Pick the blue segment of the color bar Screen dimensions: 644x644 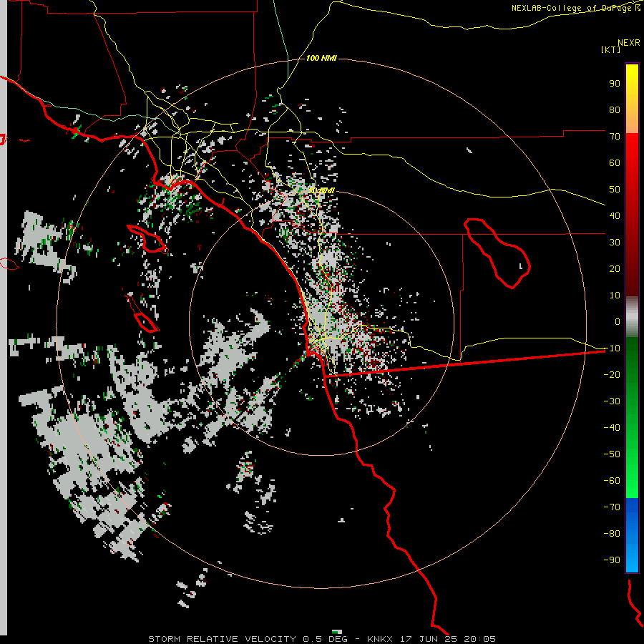click(632, 535)
